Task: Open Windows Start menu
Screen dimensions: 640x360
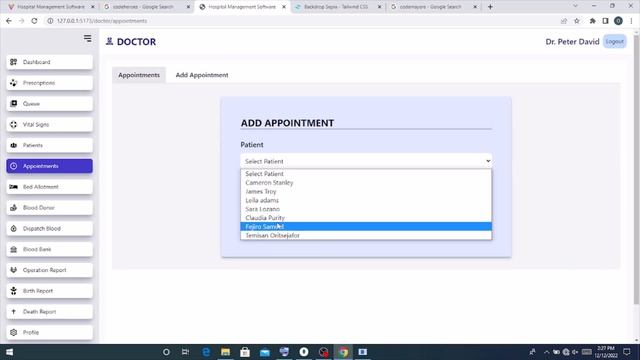Action: click(x=9, y=352)
